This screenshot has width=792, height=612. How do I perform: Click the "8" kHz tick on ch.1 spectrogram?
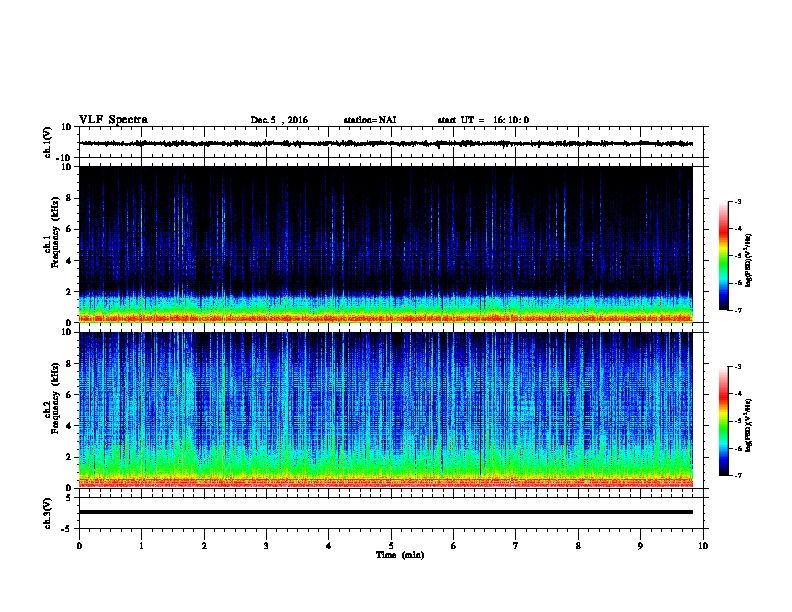(x=69, y=198)
